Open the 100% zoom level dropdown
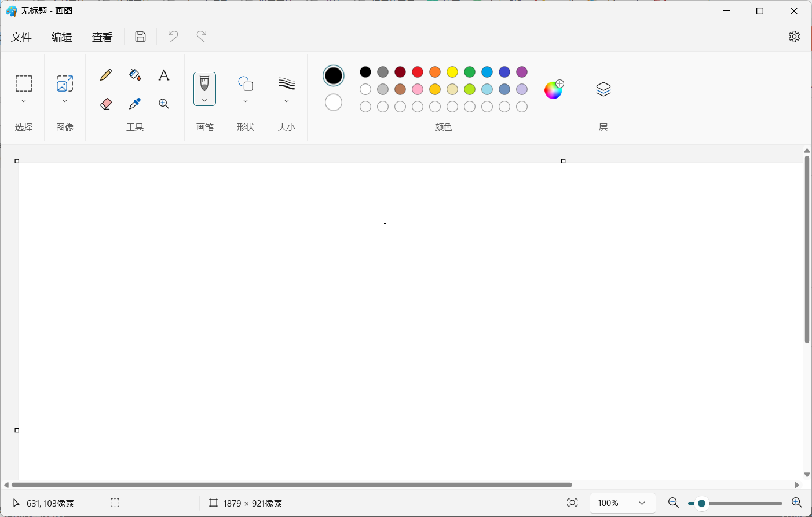This screenshot has width=812, height=517. pos(623,503)
